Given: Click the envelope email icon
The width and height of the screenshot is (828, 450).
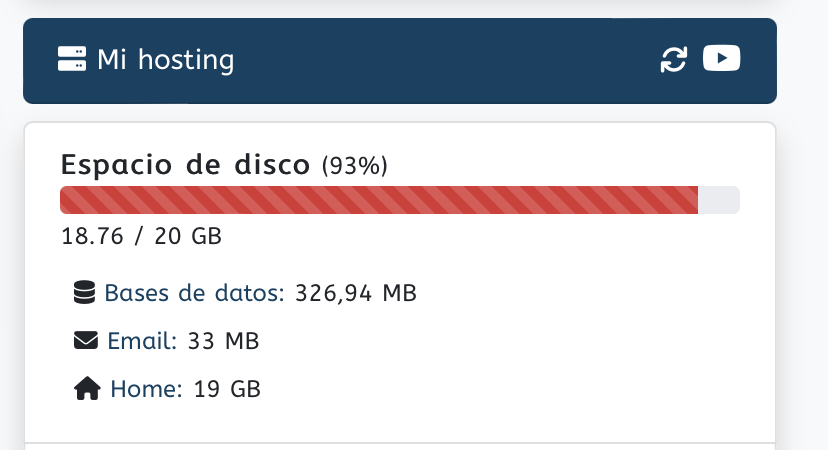Looking at the screenshot, I should click(x=86, y=340).
